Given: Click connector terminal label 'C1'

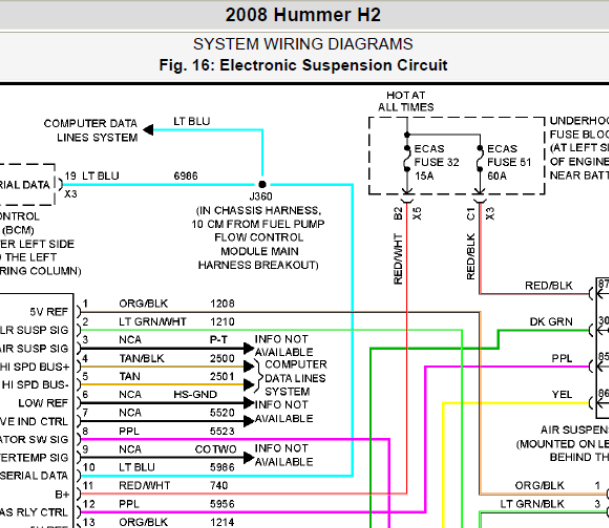Looking at the screenshot, I should (x=471, y=214).
